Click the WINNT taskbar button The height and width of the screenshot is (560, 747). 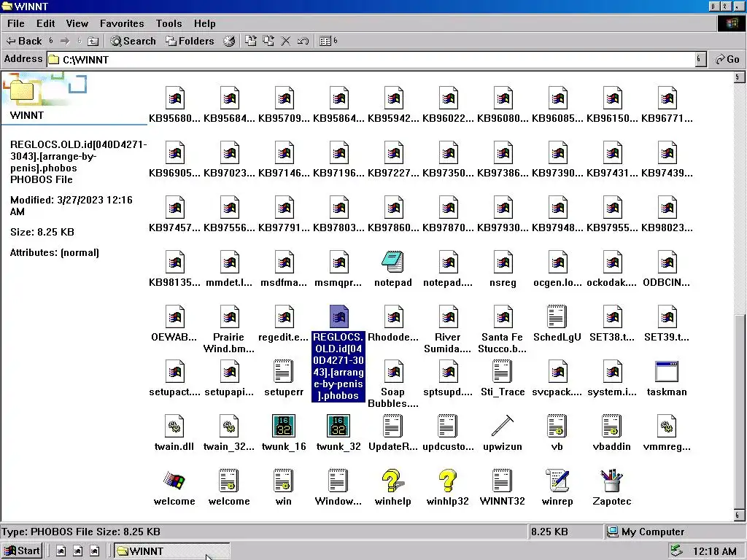pyautogui.click(x=171, y=551)
